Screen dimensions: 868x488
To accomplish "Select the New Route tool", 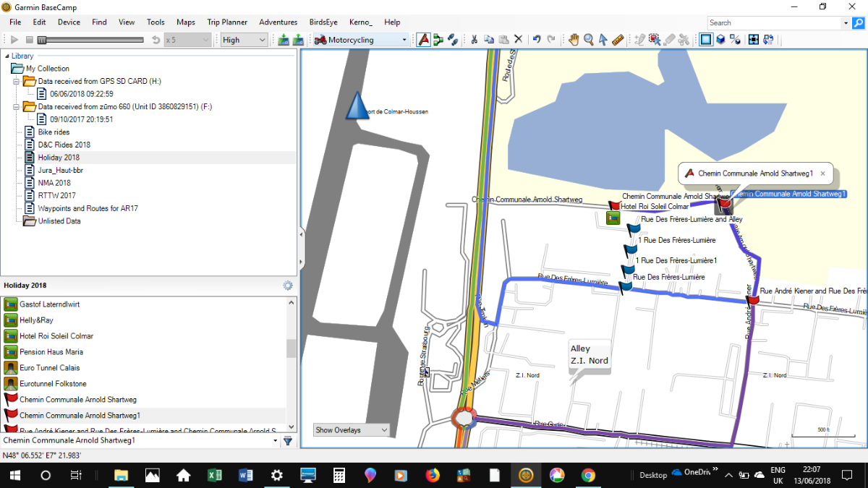I will click(x=438, y=40).
